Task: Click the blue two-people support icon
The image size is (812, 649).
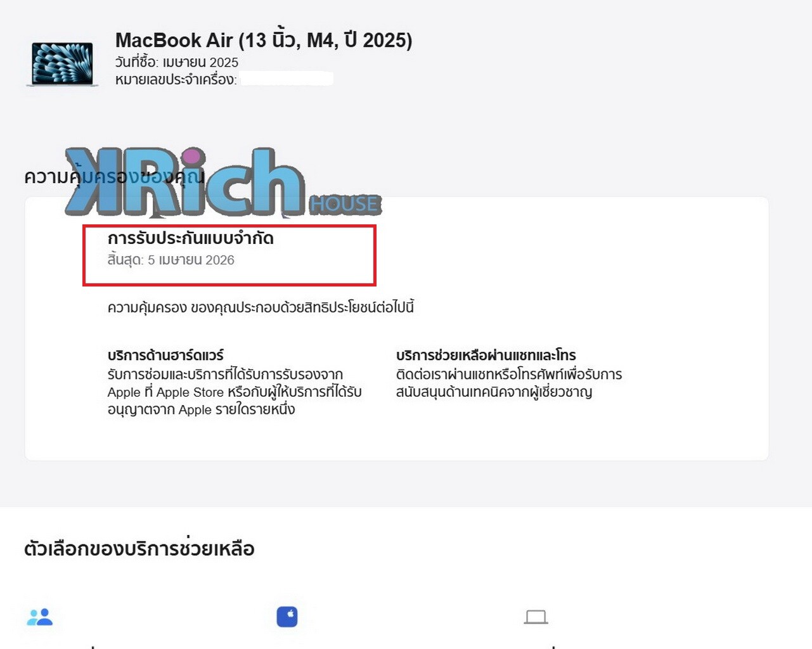Action: 39,617
